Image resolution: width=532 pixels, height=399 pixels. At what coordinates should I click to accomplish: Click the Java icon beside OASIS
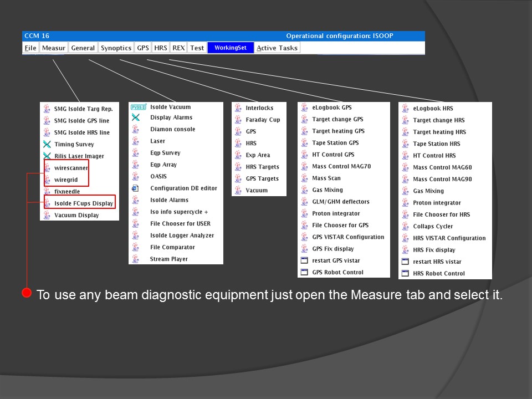coord(135,176)
